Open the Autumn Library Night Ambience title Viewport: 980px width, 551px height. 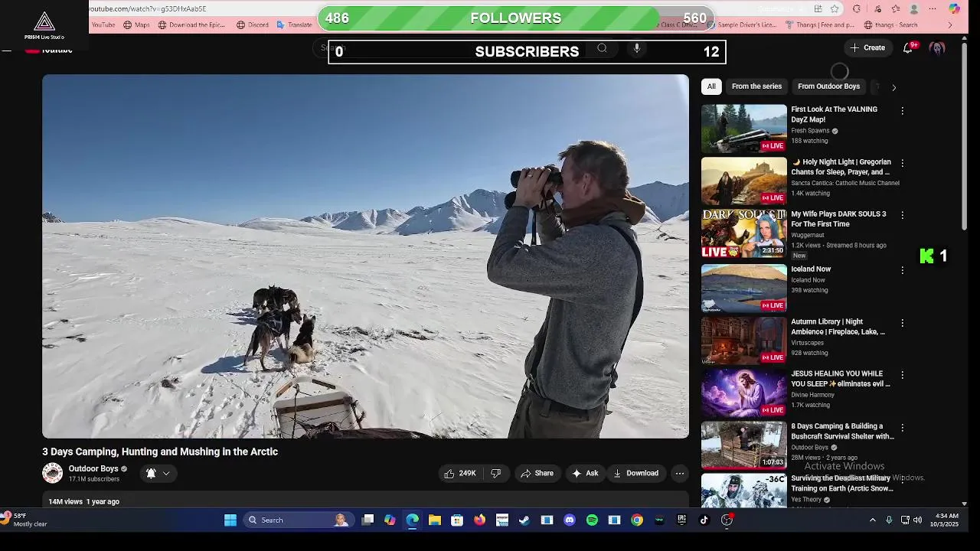[x=838, y=327]
